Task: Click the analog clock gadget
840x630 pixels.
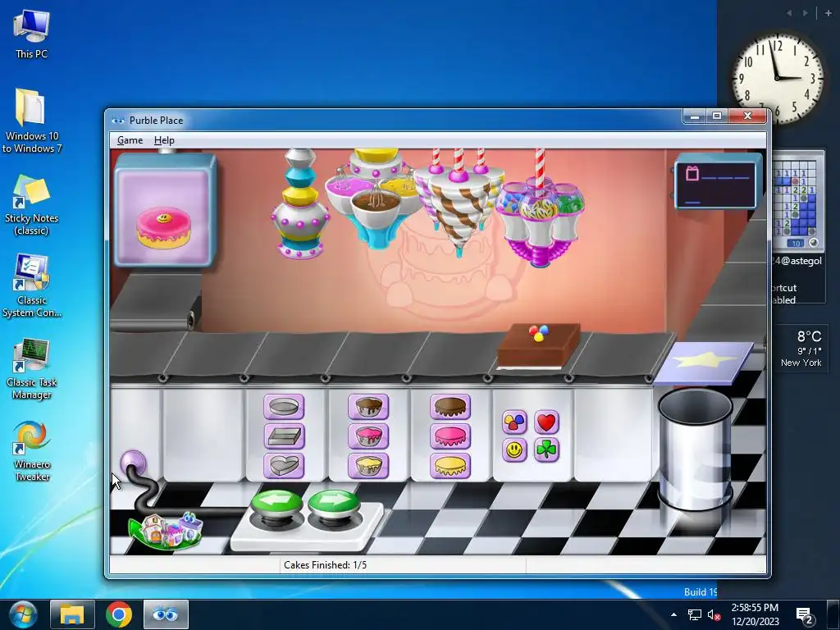Action: (x=778, y=78)
